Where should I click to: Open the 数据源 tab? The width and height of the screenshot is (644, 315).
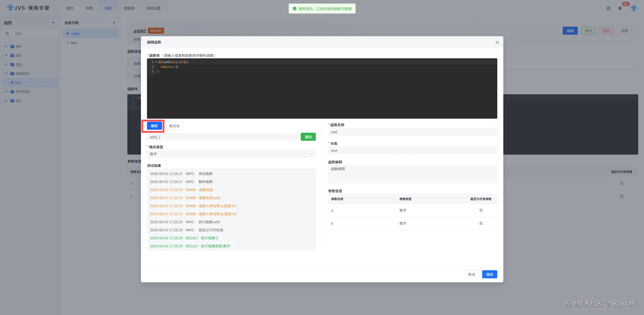129,8
